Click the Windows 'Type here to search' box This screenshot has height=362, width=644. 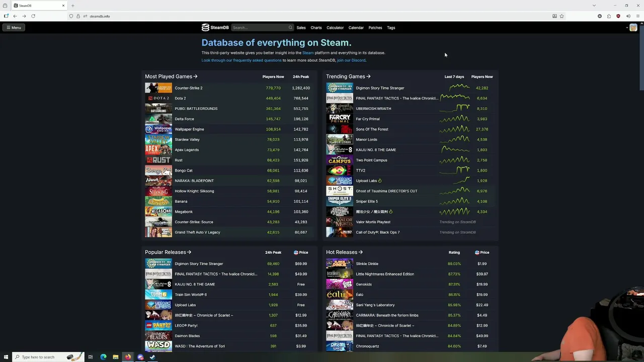pos(48,357)
